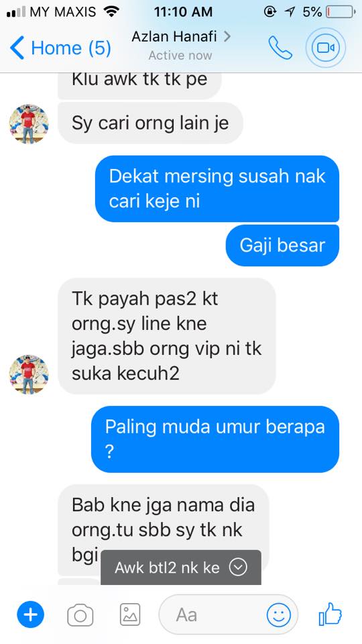
Task: Select the "Gaji besar" sent message bubble
Action: [x=282, y=246]
